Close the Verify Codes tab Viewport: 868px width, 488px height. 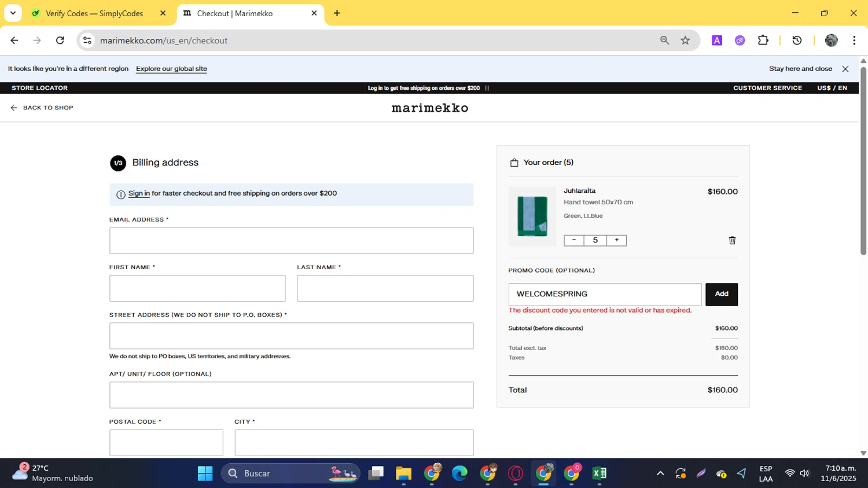tap(163, 13)
